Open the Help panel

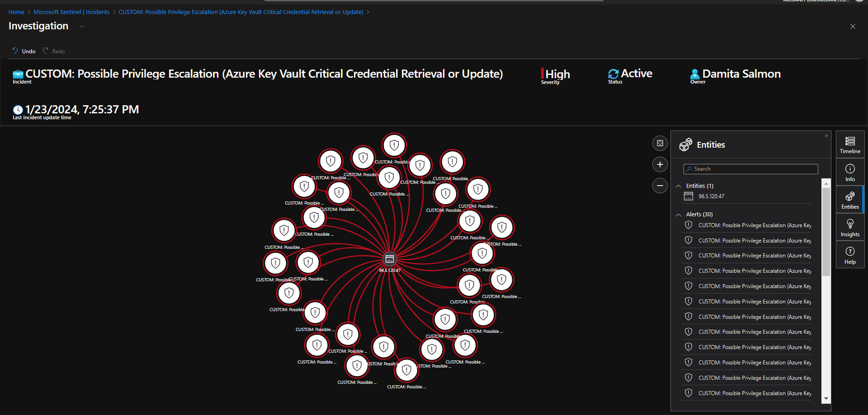850,256
